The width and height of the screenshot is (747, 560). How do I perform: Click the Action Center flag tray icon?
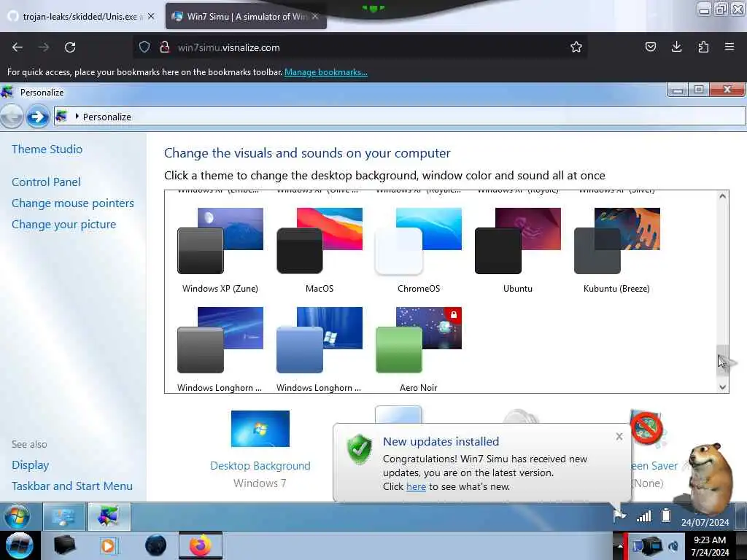click(x=619, y=516)
